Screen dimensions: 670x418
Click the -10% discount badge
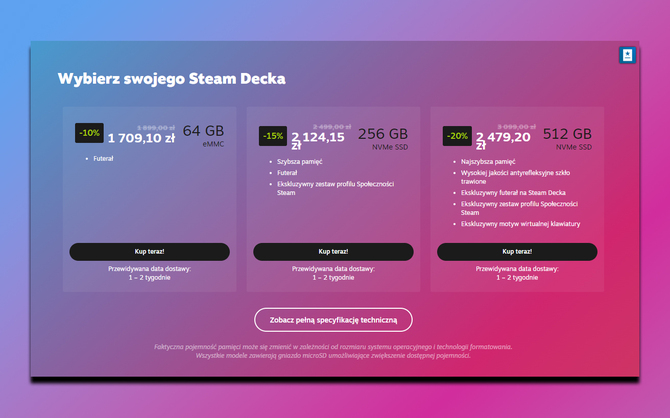89,133
